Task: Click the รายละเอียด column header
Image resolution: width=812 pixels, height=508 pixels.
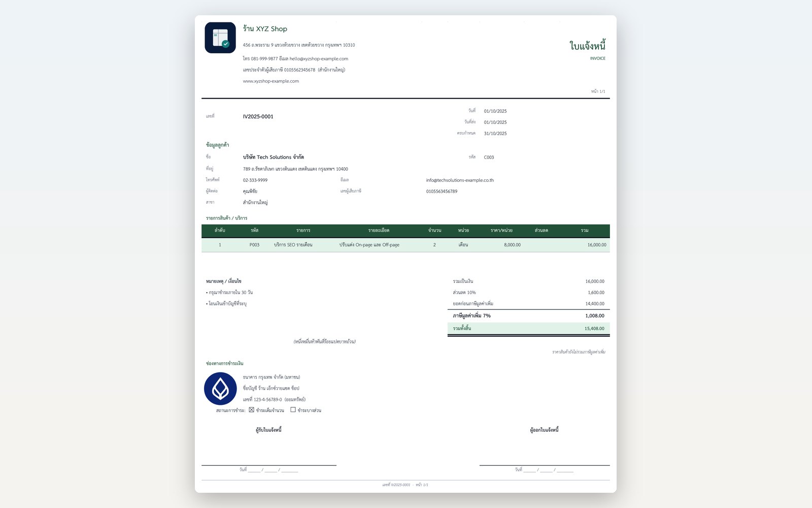Action: point(379,231)
